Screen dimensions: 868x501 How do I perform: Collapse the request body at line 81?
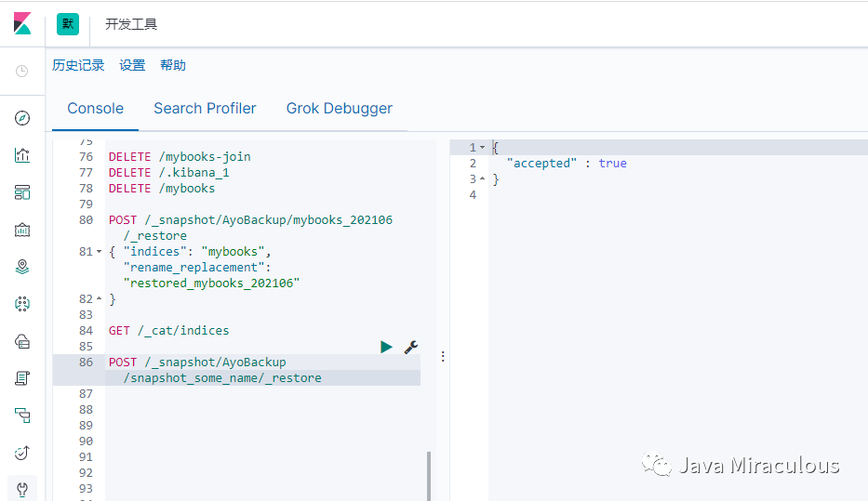tap(100, 252)
